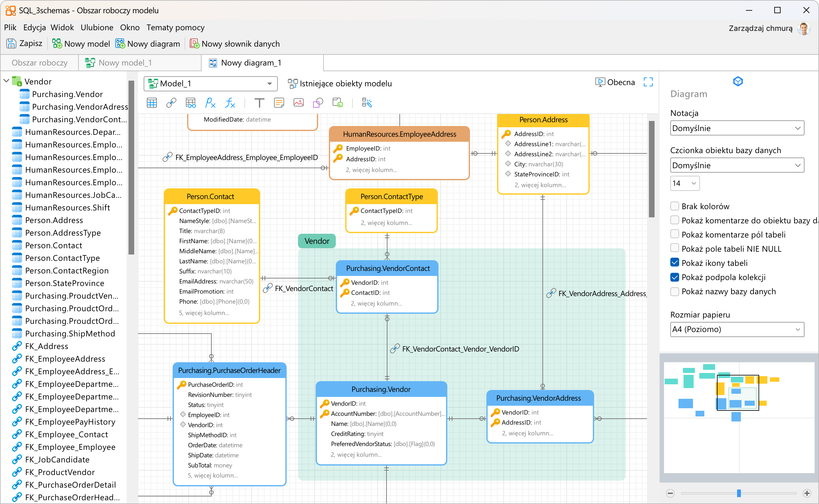819x504 pixels.
Task: Click the auto-layout icon in diagram toolbar
Action: coord(367,103)
